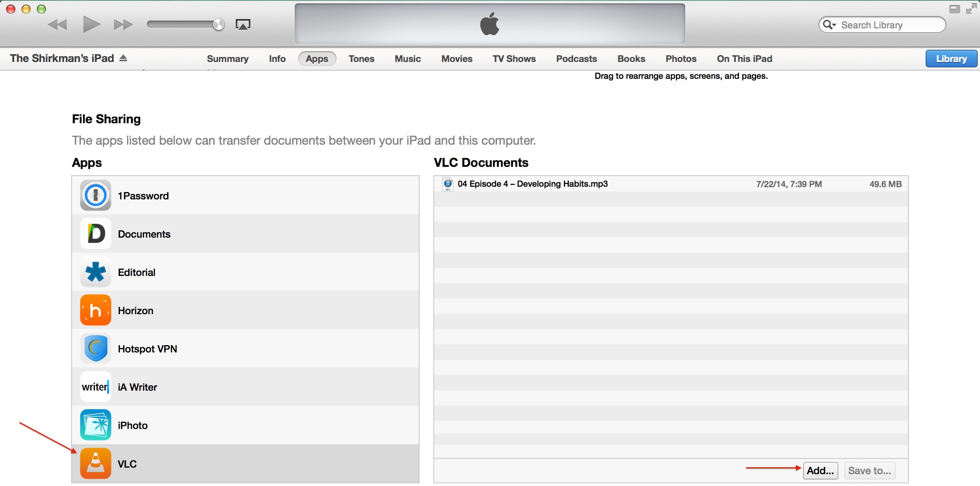Open the Books tab
The image size is (980, 486).
[x=631, y=59]
